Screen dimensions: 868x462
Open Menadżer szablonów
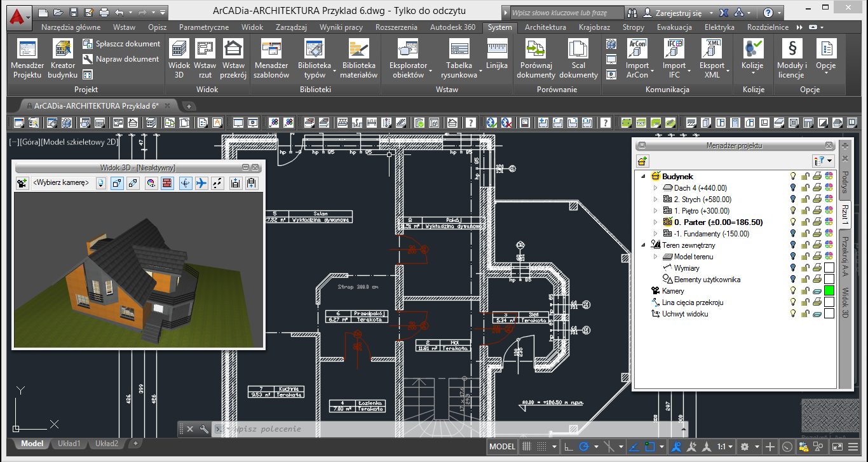coord(271,58)
